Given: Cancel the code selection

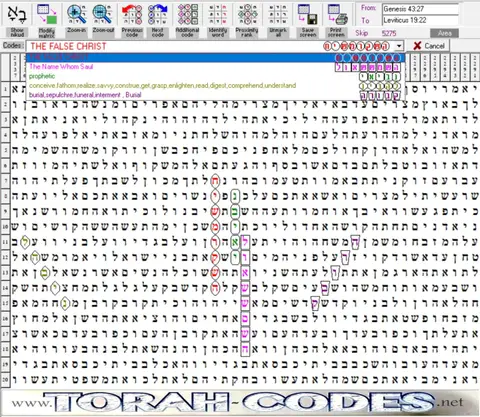Looking at the screenshot, I should point(429,46).
